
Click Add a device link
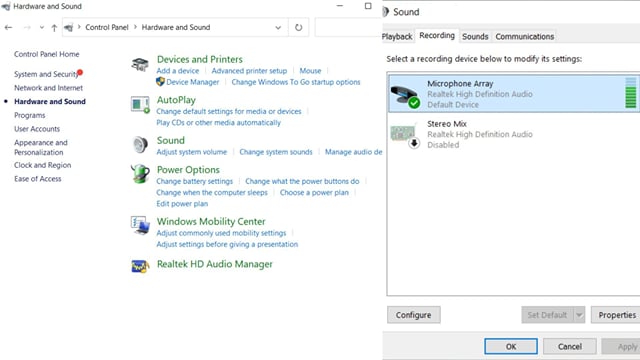pos(178,71)
